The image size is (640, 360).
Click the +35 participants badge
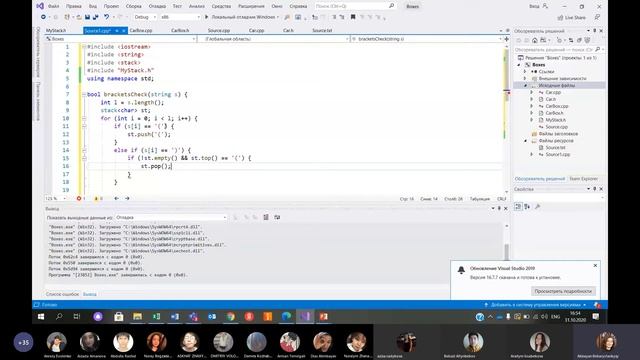pyautogui.click(x=24, y=342)
